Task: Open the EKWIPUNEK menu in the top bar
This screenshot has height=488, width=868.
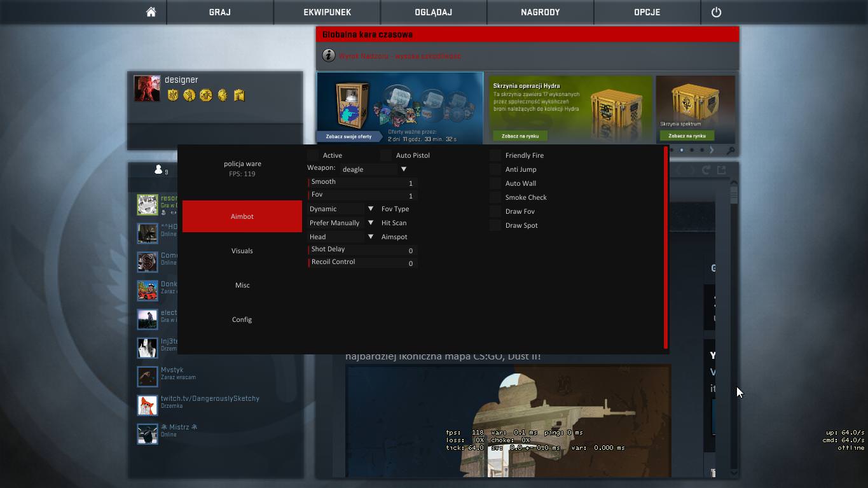Action: (x=326, y=11)
